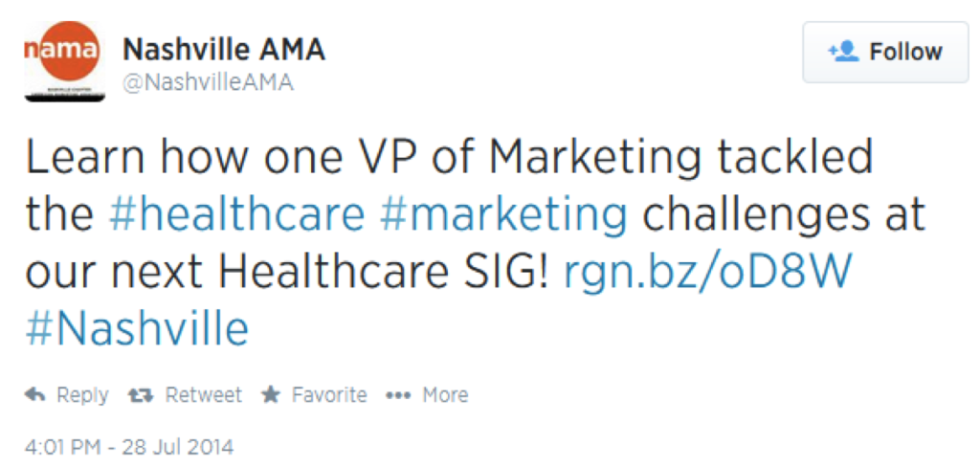This screenshot has height=467, width=980.
Task: Open the Nashville AMA display name
Action: (x=224, y=50)
